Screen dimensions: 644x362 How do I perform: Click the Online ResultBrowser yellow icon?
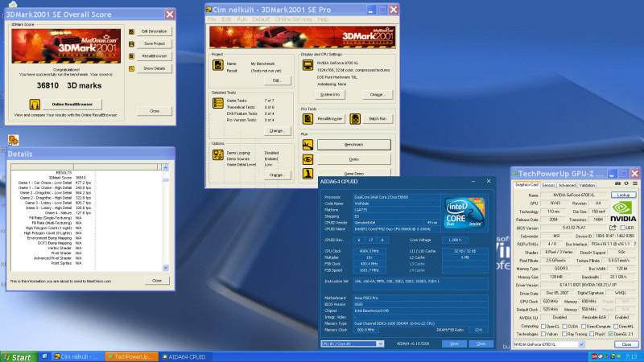click(35, 105)
